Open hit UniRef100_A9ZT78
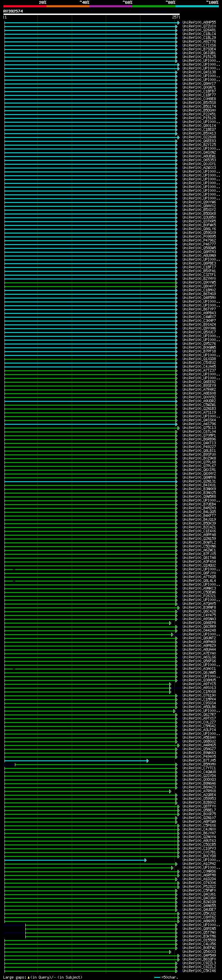The image size is (222, 980). pyautogui.click(x=199, y=41)
